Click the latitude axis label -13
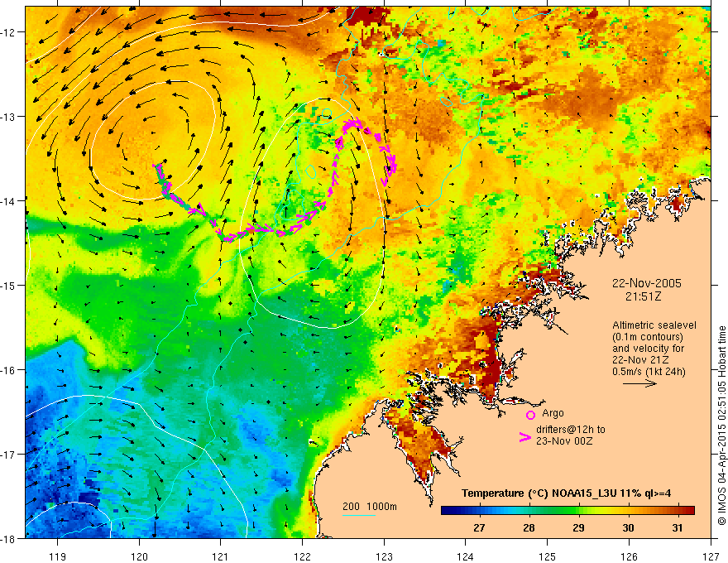Image resolution: width=728 pixels, height=563 pixels. 9,116
